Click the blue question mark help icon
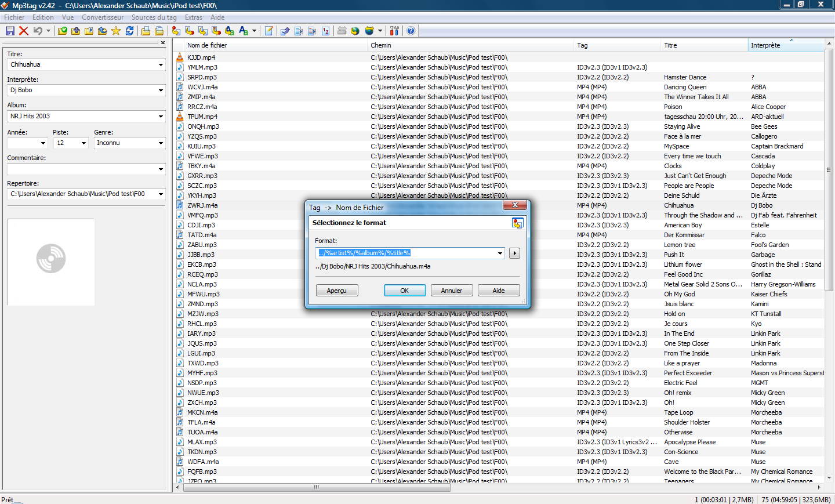 click(411, 31)
